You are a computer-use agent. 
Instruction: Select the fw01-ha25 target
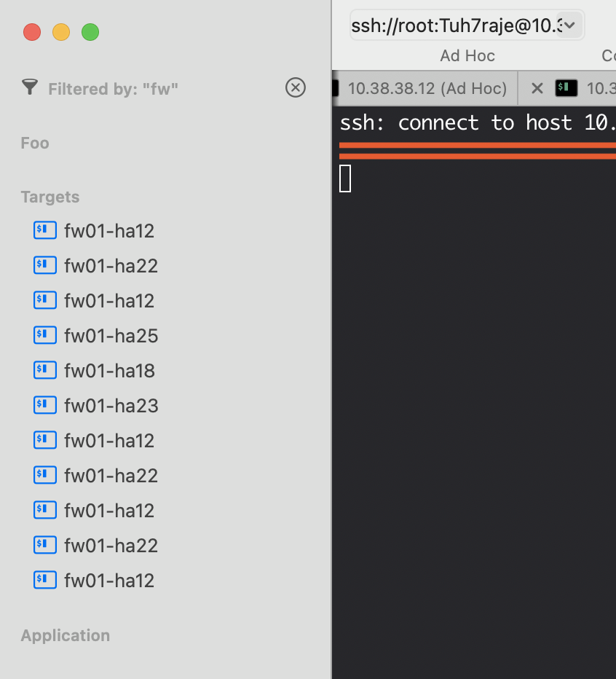[111, 336]
